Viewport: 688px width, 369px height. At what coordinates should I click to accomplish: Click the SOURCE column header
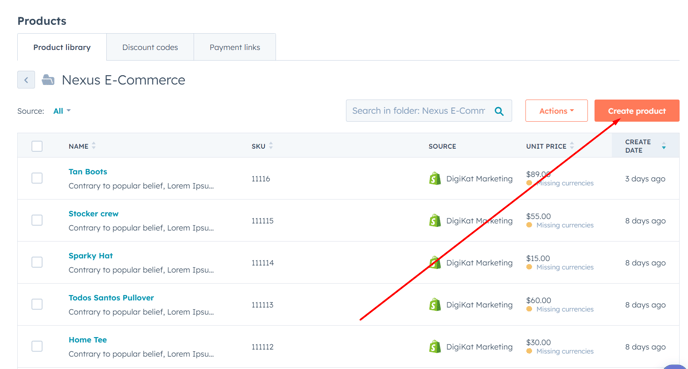tap(442, 146)
